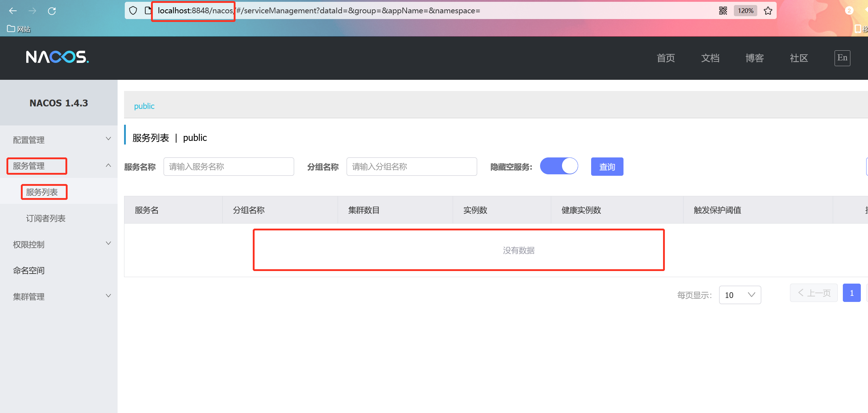This screenshot has height=413, width=868.
Task: Open 命名空间 in the sidebar
Action: [59, 270]
